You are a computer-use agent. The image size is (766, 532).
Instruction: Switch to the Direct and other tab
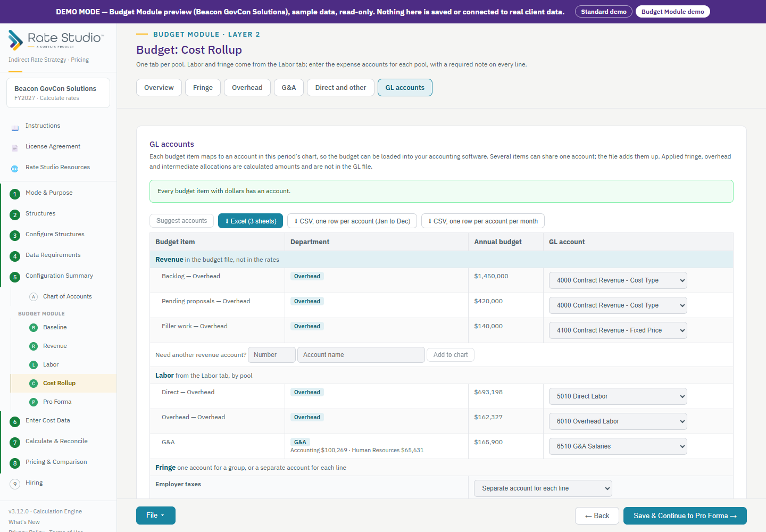click(x=340, y=88)
